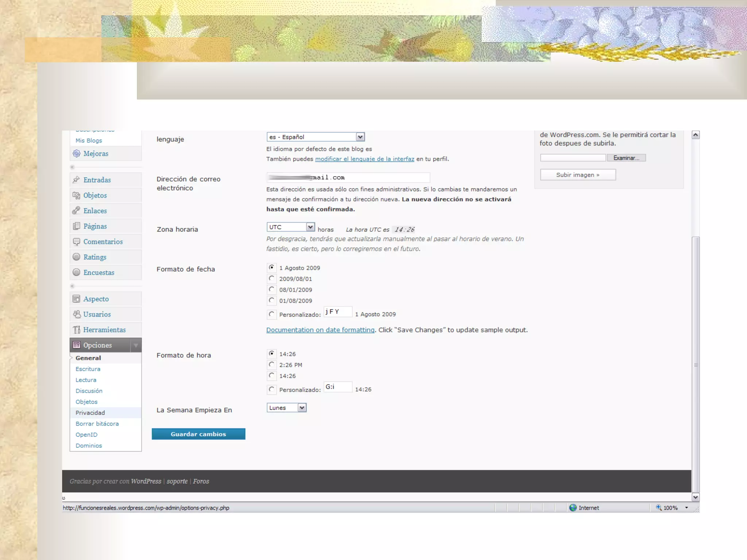
Task: Click the Aspecto appearance icon
Action: pyautogui.click(x=76, y=299)
